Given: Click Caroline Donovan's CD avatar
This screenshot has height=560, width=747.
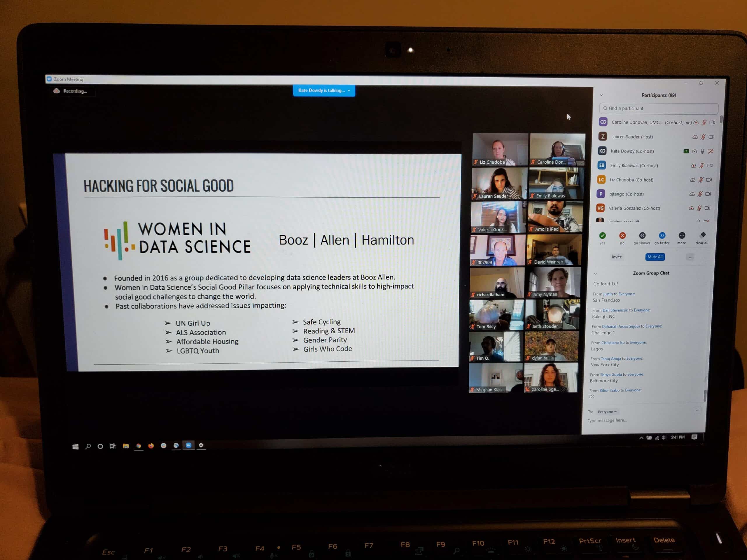Looking at the screenshot, I should (x=603, y=122).
